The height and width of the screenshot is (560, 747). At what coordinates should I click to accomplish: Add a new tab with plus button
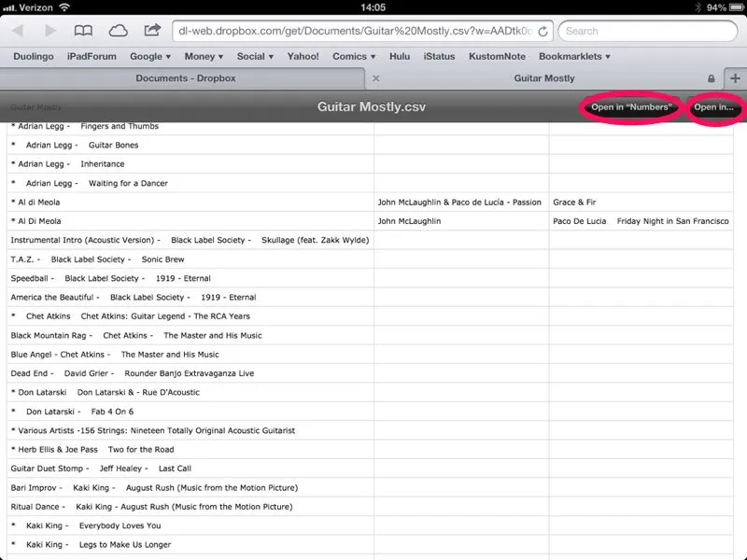coord(735,78)
